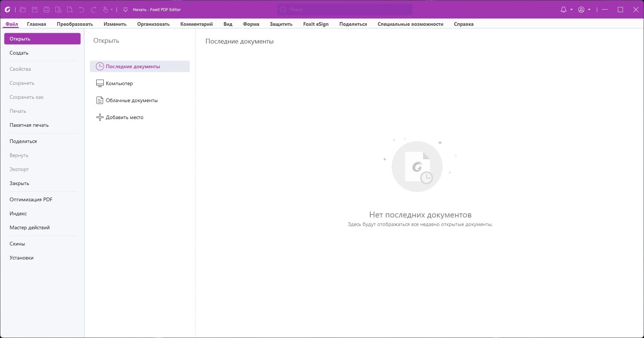Screen dimensions: 644x338
Task: Select Компьютер as the open location
Action: coord(119,83)
